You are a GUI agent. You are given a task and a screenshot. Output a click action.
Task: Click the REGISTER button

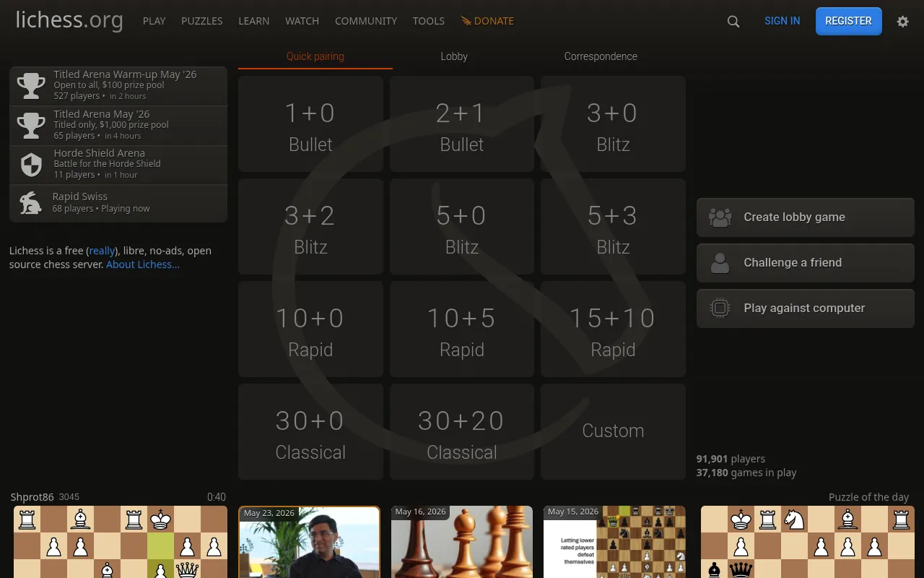point(849,21)
